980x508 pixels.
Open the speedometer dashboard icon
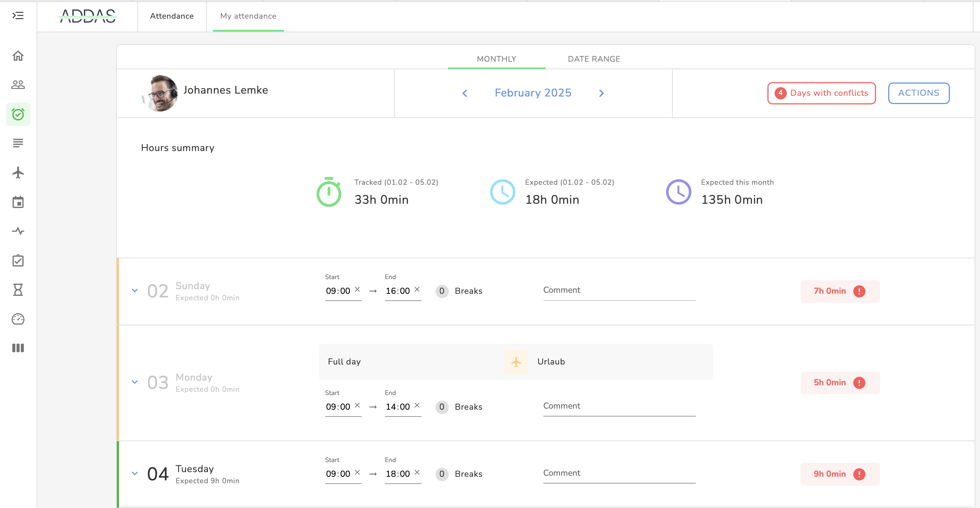(x=18, y=319)
